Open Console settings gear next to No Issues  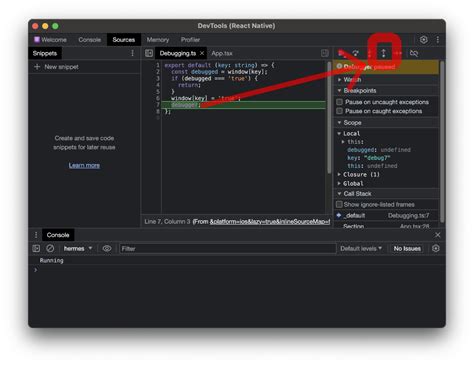(x=436, y=249)
